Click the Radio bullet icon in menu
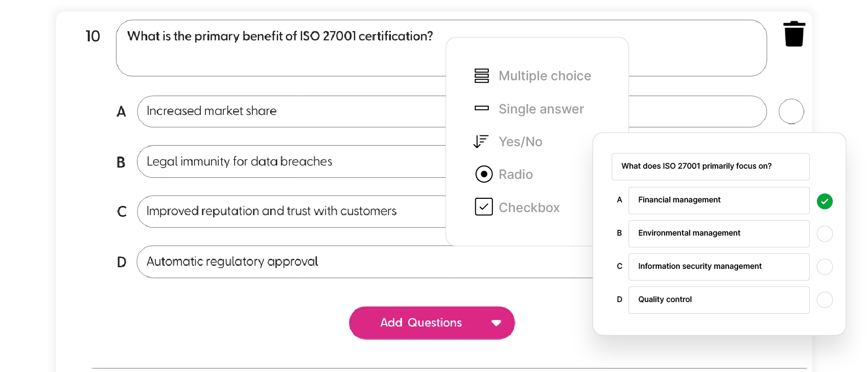The height and width of the screenshot is (372, 868). pos(484,174)
